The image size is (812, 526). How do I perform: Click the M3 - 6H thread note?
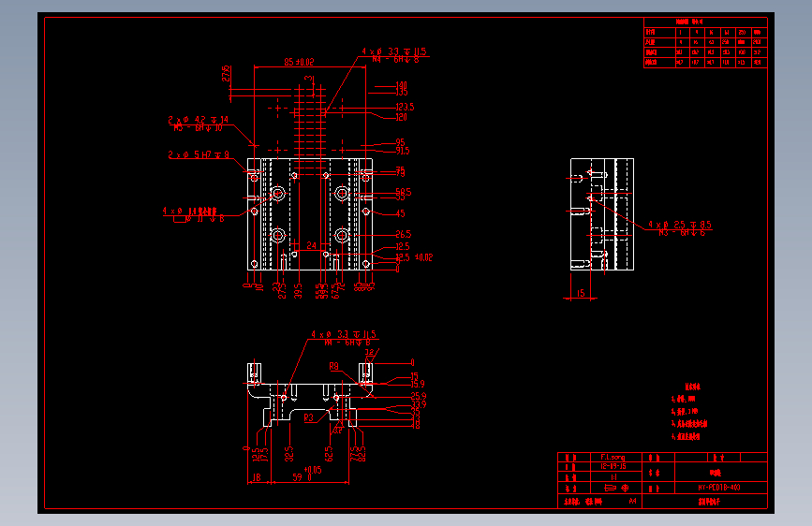coord(682,233)
